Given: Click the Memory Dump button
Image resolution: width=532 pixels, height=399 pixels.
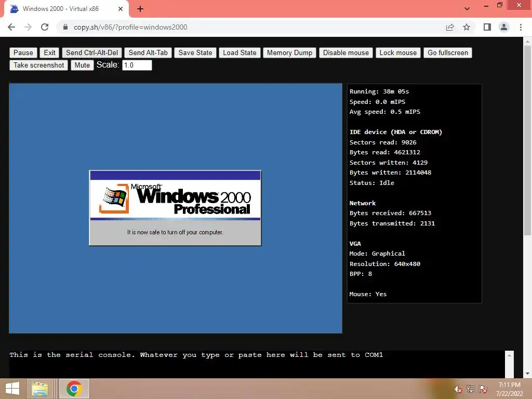Looking at the screenshot, I should point(289,52).
